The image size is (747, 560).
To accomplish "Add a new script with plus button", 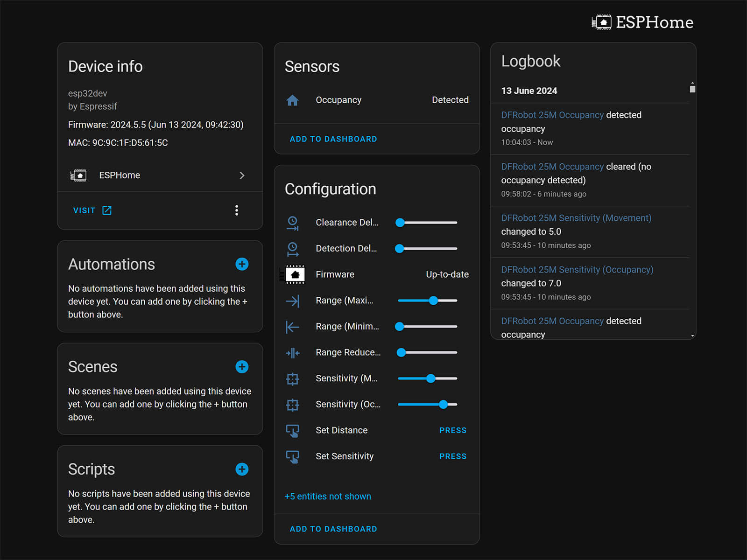I will [x=242, y=469].
